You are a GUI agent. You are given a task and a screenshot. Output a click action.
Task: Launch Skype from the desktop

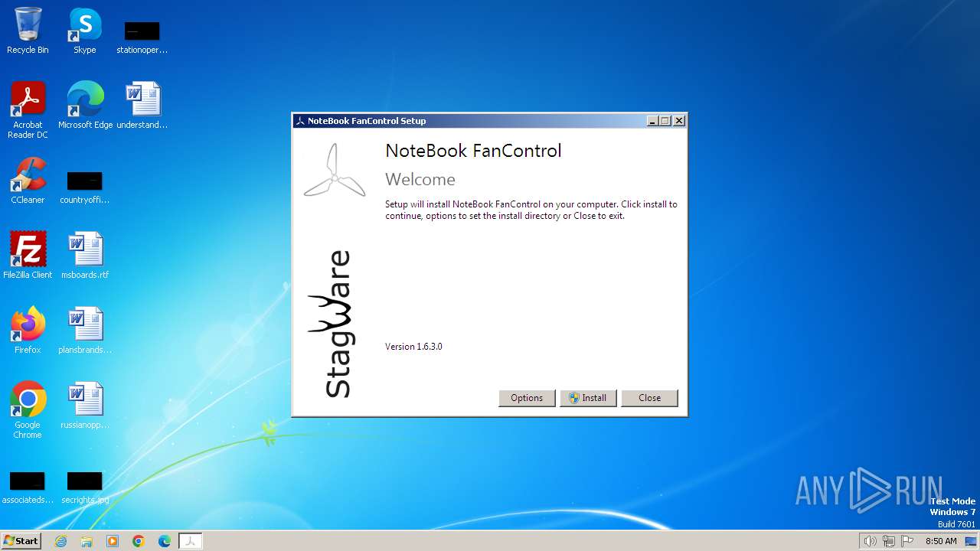[85, 31]
